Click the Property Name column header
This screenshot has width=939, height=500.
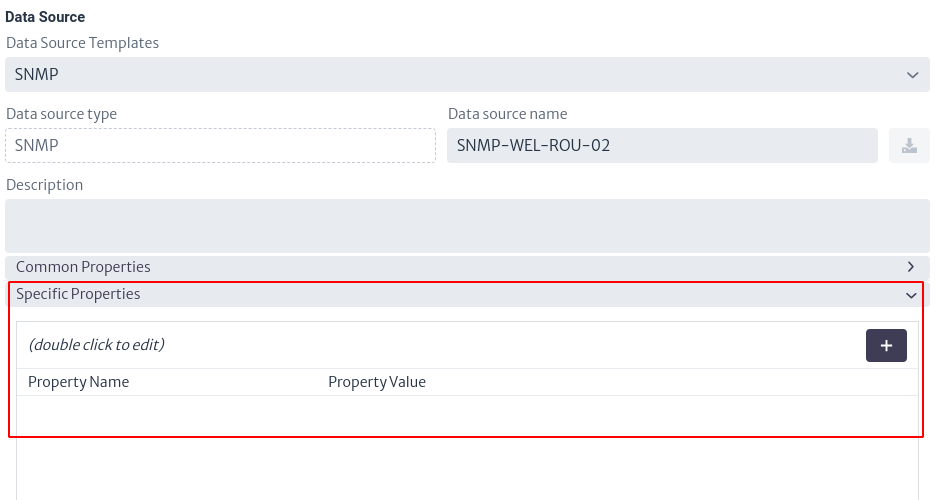point(78,382)
